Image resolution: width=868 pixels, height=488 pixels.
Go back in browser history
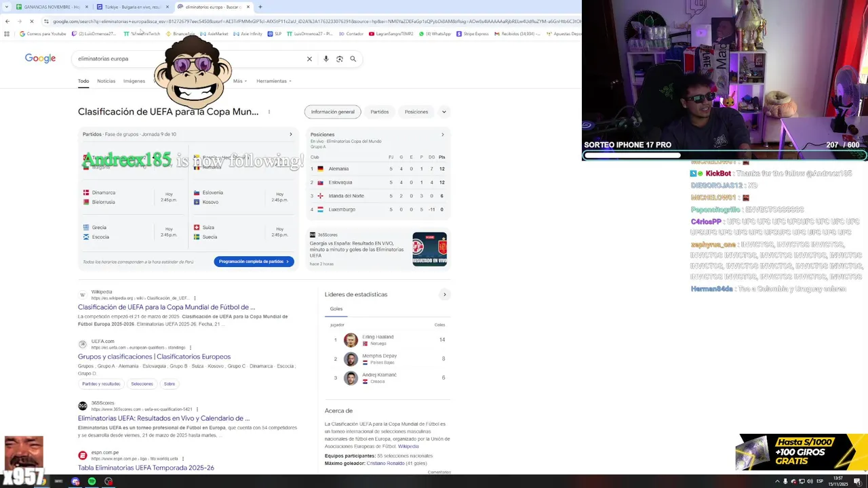[x=7, y=21]
